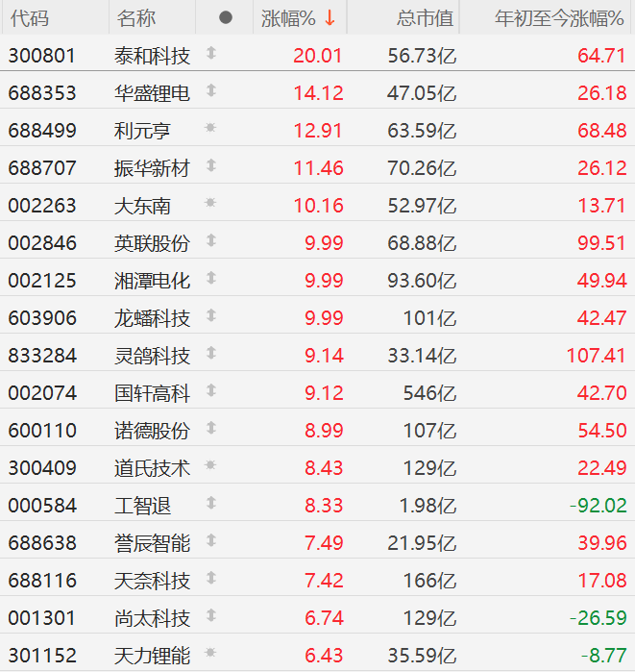The height and width of the screenshot is (672, 635).
Task: Click the 9.12 gain value
Action: tap(324, 393)
